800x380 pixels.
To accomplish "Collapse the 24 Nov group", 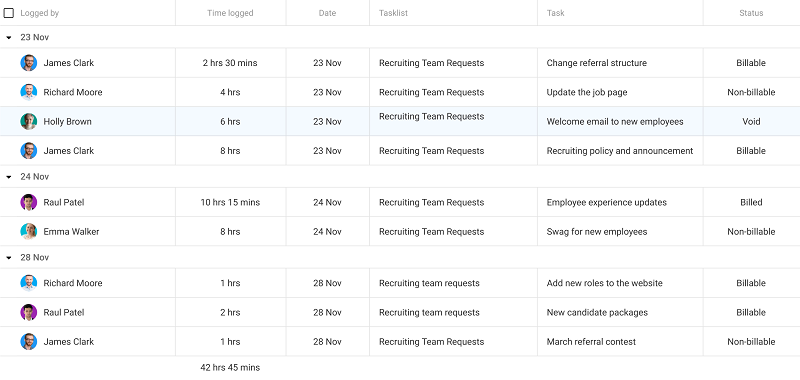I will point(9,177).
